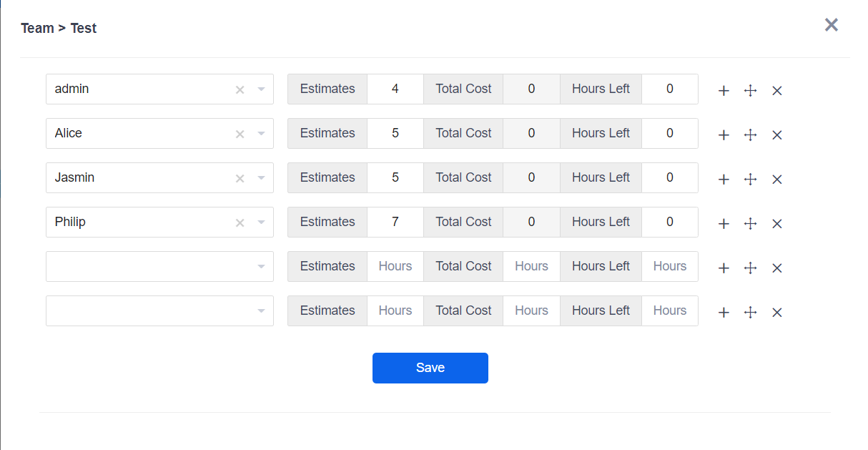Save the team estimates
This screenshot has width=868, height=450.
pos(430,368)
